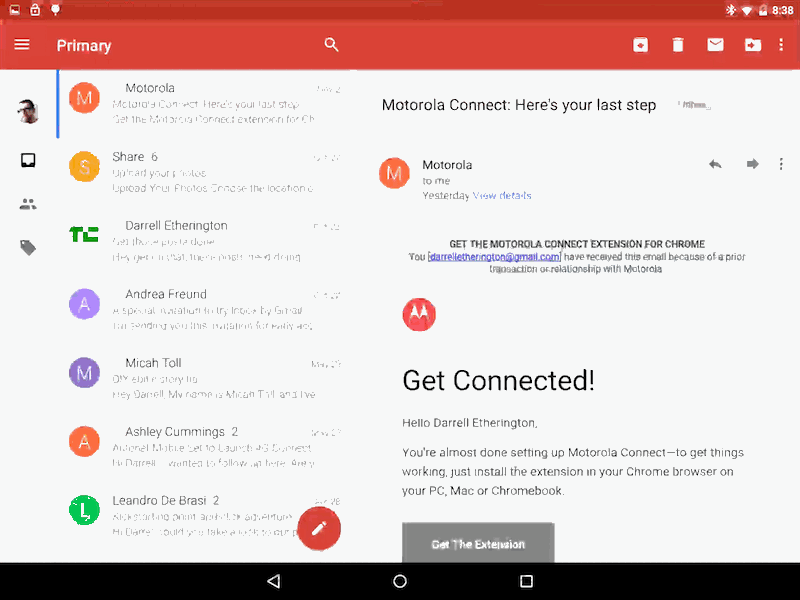Tap the Wi-Fi status bar icon
This screenshot has height=600, width=800.
746,10
